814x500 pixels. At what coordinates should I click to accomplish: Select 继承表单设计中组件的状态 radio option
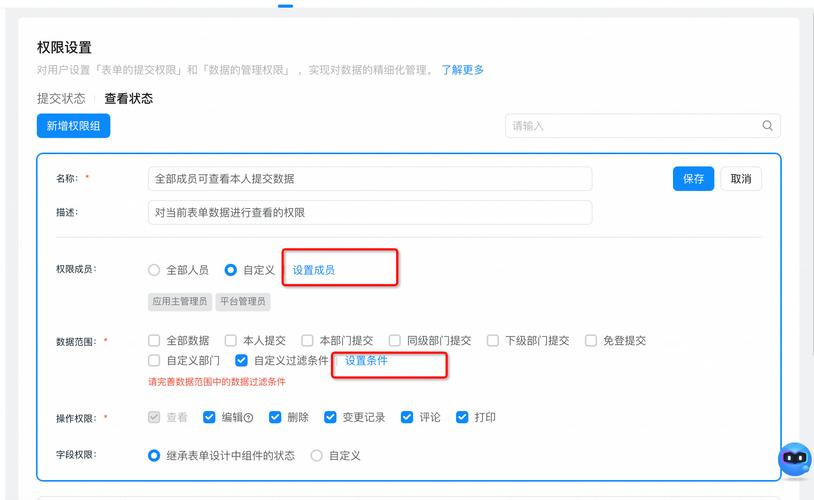[154, 455]
